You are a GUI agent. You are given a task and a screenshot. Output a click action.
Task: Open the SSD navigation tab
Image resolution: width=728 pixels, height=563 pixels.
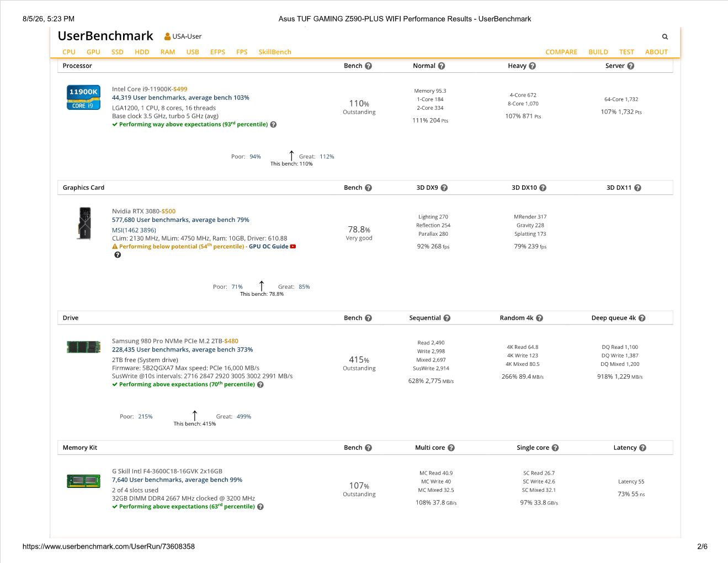pyautogui.click(x=118, y=52)
